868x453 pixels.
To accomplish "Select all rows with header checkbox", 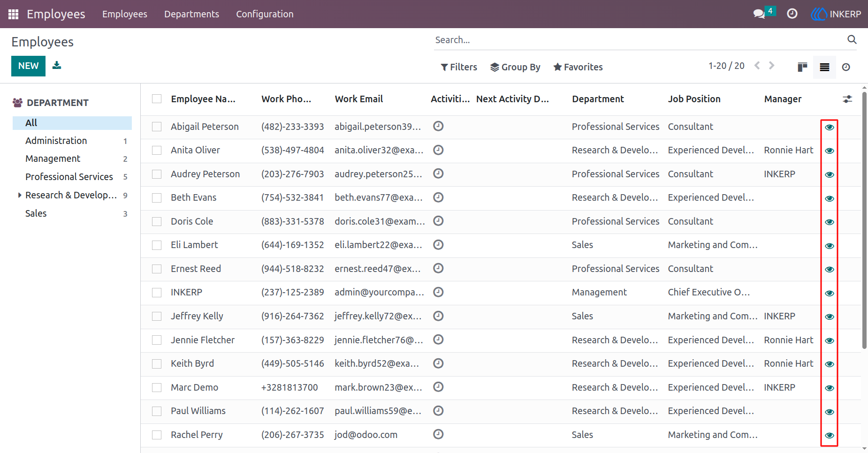I will (x=157, y=99).
